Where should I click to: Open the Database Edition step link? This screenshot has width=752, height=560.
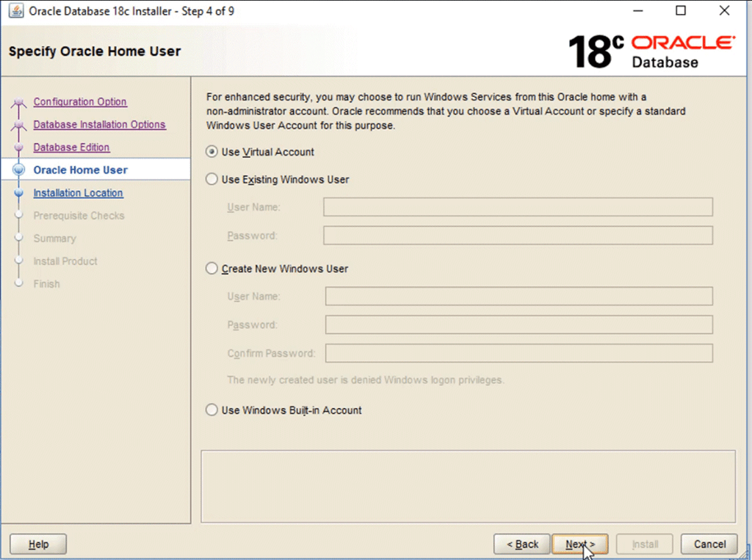point(71,148)
